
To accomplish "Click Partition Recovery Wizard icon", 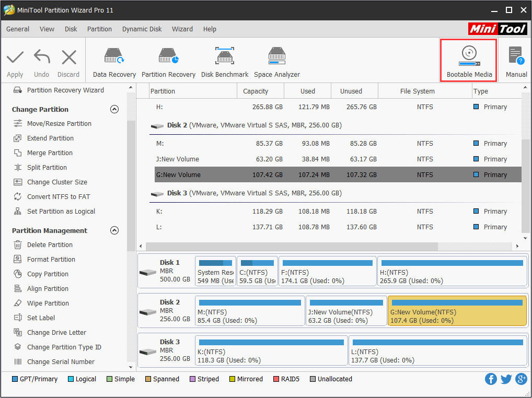I will 18,90.
